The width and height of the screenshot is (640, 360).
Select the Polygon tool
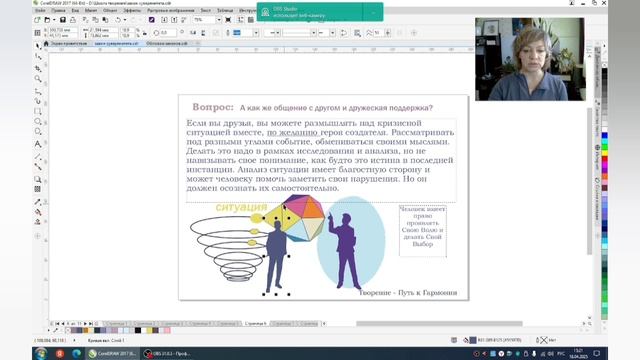[x=38, y=132]
